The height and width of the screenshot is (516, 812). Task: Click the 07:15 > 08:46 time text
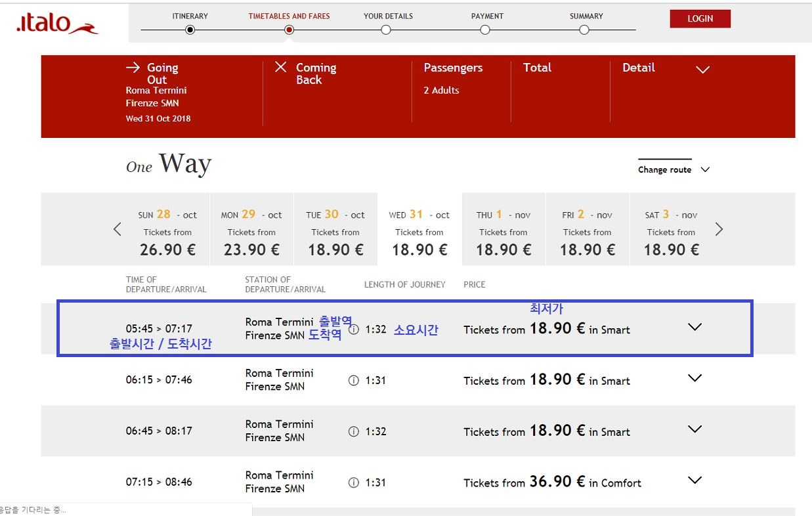pyautogui.click(x=159, y=482)
